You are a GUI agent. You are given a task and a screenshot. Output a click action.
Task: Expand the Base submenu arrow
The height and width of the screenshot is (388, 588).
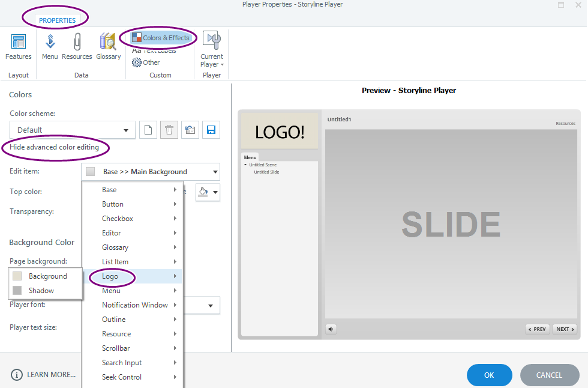pyautogui.click(x=175, y=190)
